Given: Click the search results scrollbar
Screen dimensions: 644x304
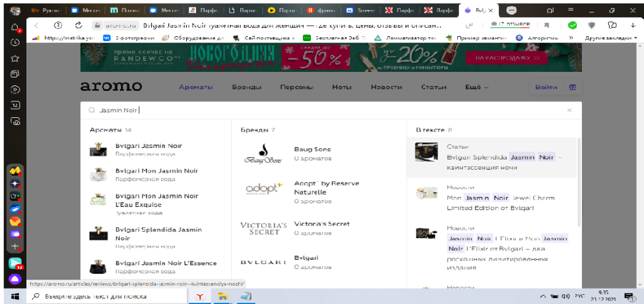Looking at the screenshot, I should [x=579, y=182].
